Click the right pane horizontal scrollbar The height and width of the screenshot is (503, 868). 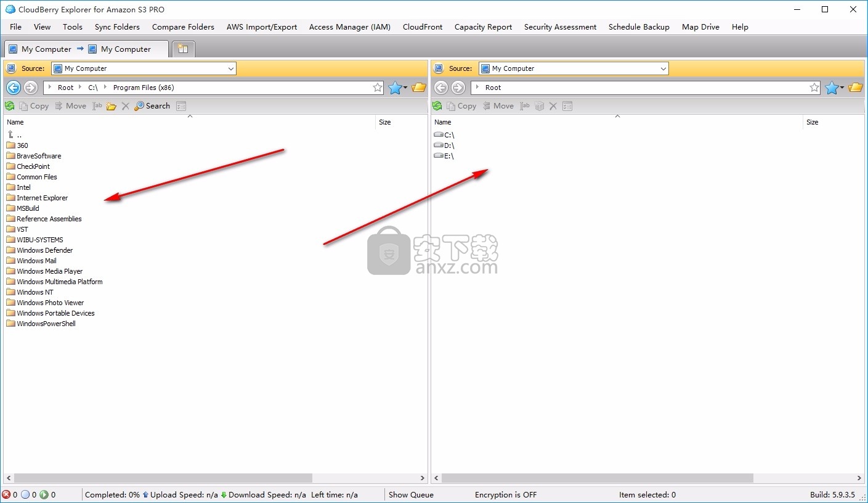click(597, 478)
